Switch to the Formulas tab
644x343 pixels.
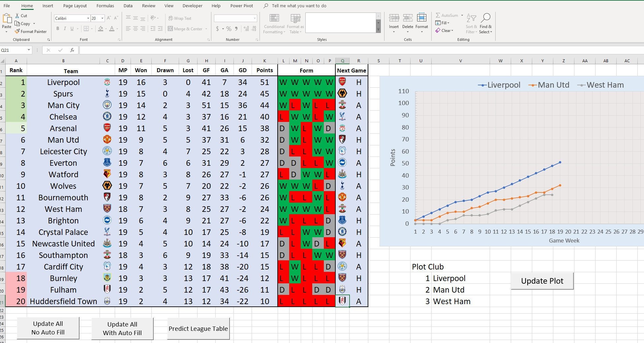pos(105,6)
